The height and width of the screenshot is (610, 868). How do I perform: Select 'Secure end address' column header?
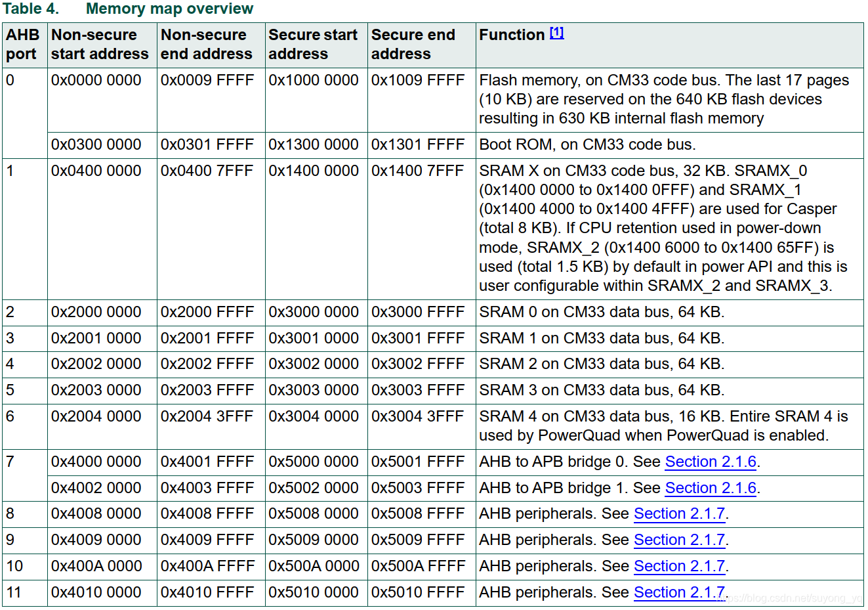pyautogui.click(x=421, y=45)
